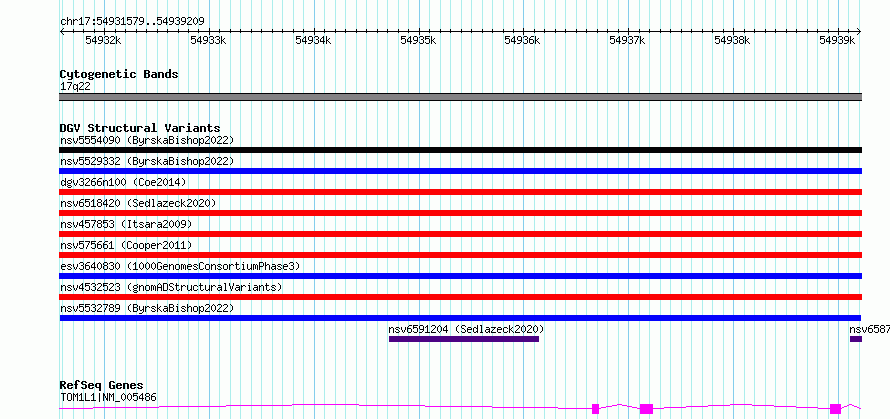Open variant nsv457853 (Itsara2009) label
The width and height of the screenshot is (890, 419).
[x=126, y=224]
